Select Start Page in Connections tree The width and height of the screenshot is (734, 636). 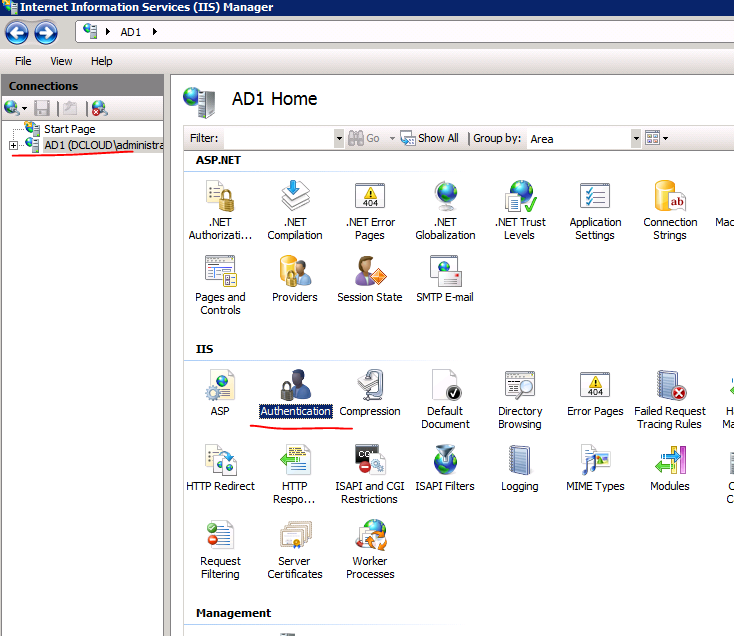coord(69,129)
